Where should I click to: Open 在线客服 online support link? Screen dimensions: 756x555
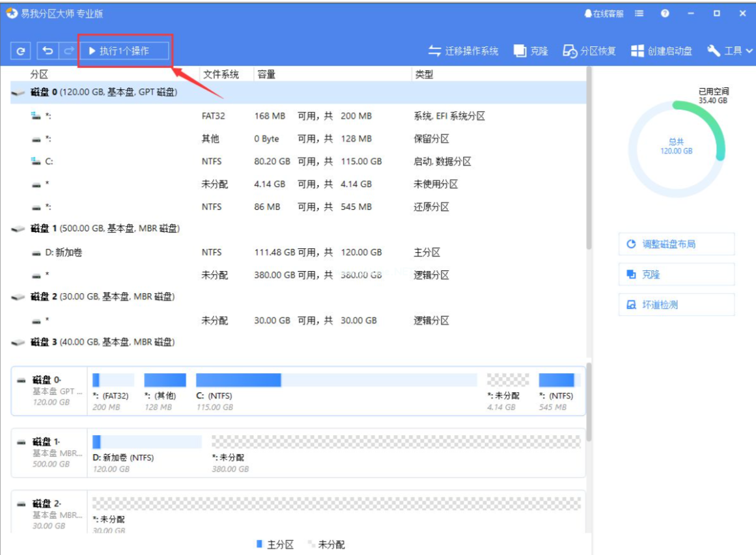click(604, 13)
